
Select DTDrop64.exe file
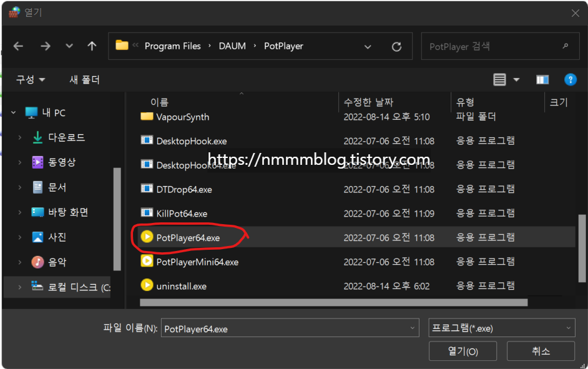coord(184,189)
